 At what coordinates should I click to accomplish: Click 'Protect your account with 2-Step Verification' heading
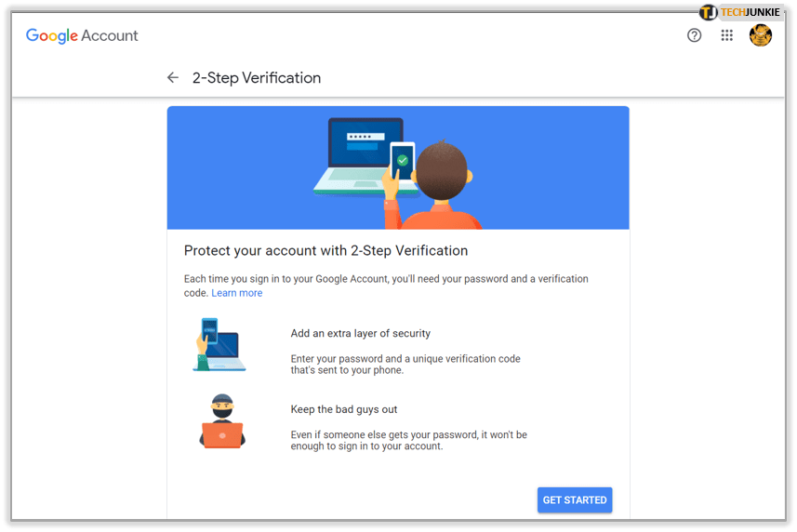click(x=325, y=250)
